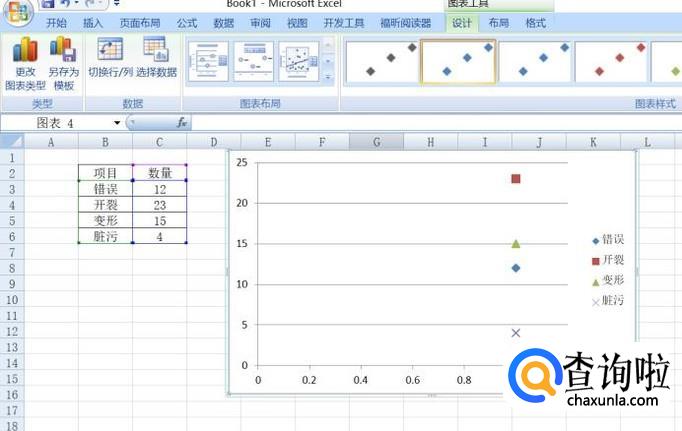
Task: Select row 10 header
Action: pyautogui.click(x=12, y=300)
